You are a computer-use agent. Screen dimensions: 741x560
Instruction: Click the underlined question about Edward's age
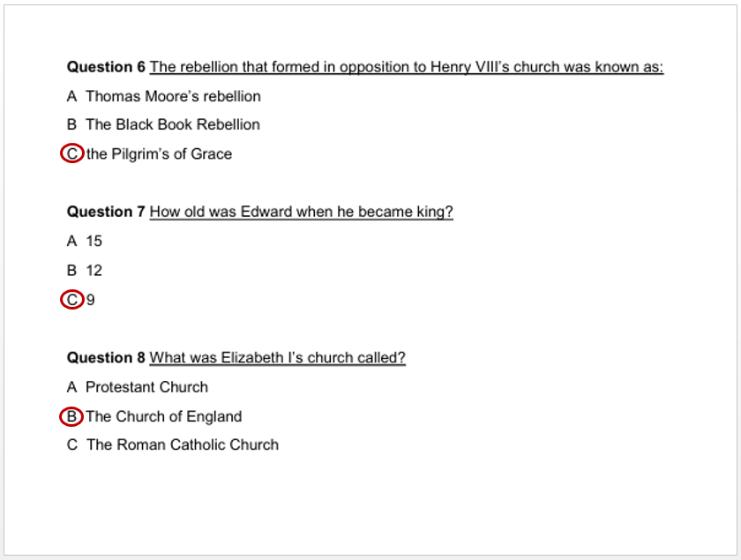301,212
